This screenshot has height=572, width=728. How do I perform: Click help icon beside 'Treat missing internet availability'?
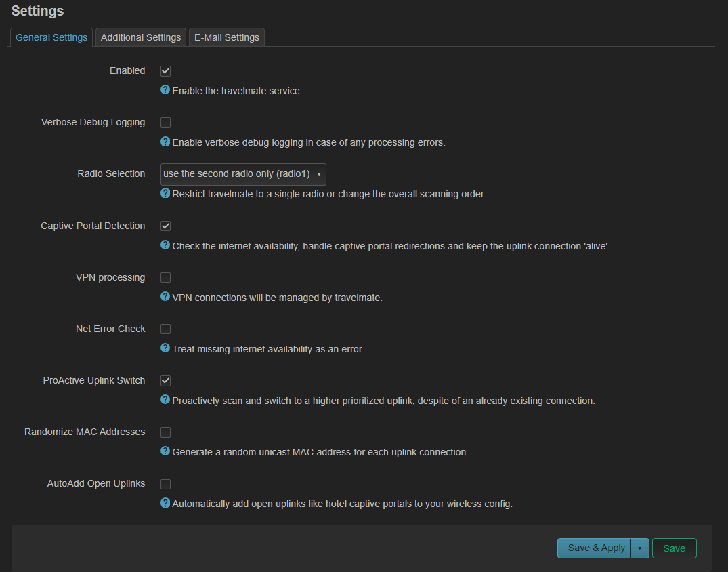coord(165,348)
